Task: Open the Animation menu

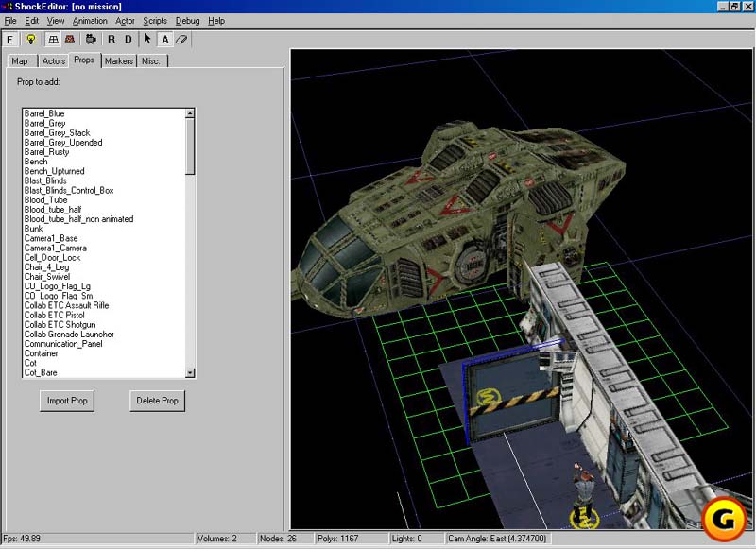Action: pos(90,21)
